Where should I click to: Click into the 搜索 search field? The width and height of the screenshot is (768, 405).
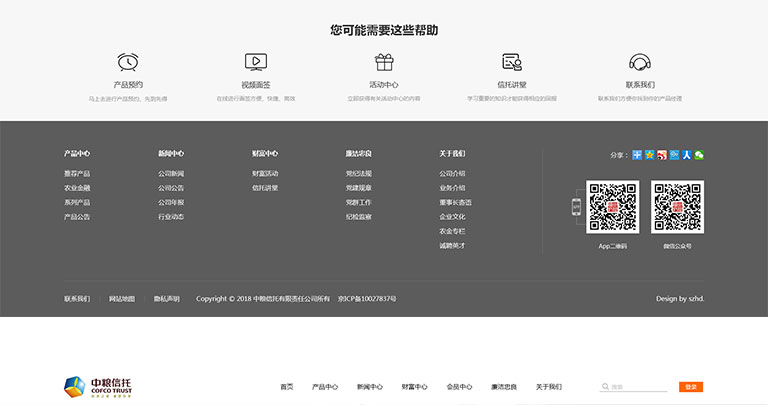tap(638, 387)
